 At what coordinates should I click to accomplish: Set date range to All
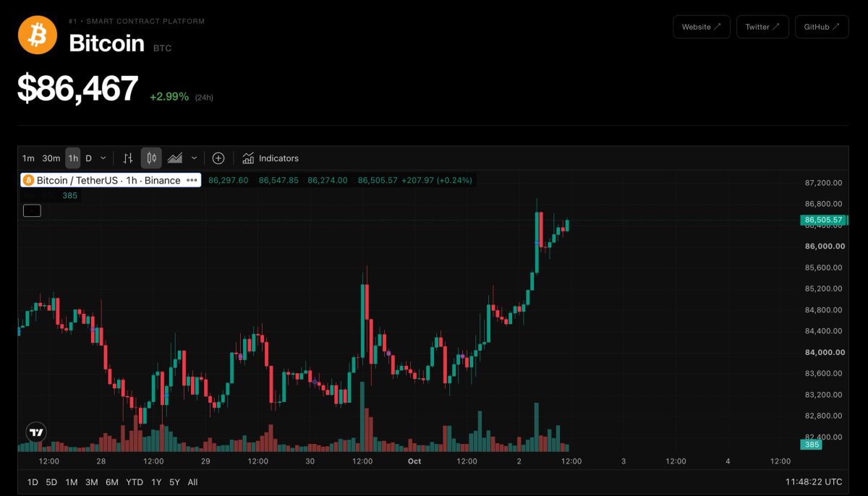click(192, 482)
